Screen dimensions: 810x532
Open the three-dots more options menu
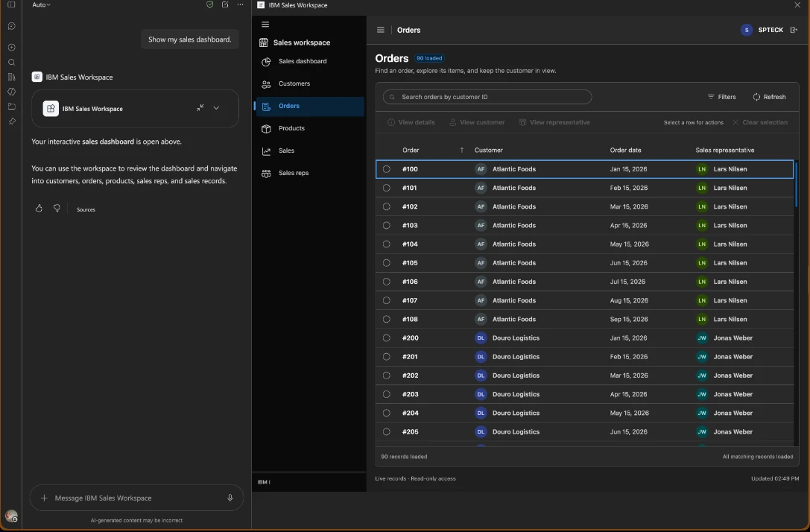(x=240, y=4)
